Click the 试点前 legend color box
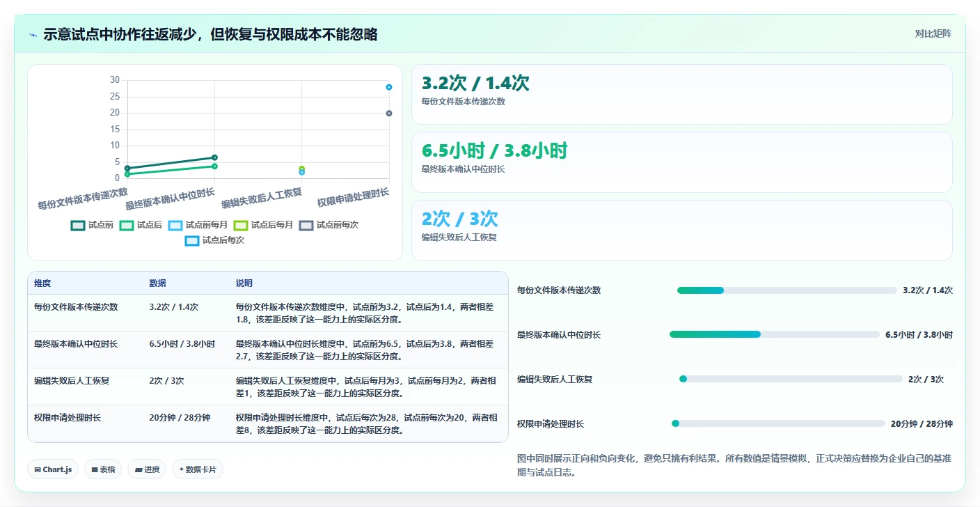Viewport: 980px width, 507px height. point(78,225)
